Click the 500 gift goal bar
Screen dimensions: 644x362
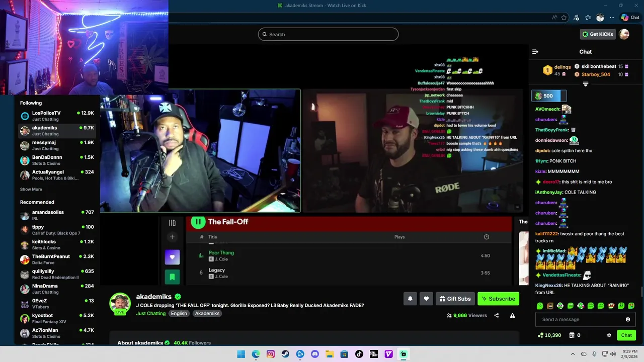pyautogui.click(x=549, y=96)
